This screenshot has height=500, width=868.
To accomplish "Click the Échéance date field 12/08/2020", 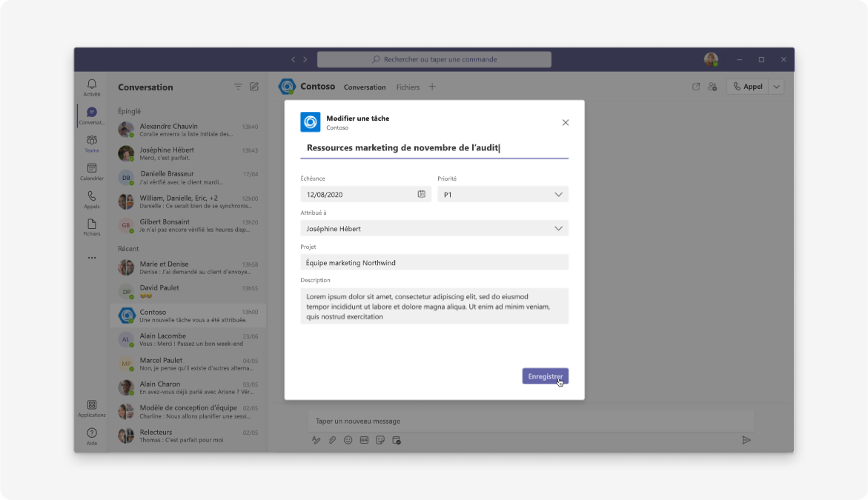I will click(365, 194).
